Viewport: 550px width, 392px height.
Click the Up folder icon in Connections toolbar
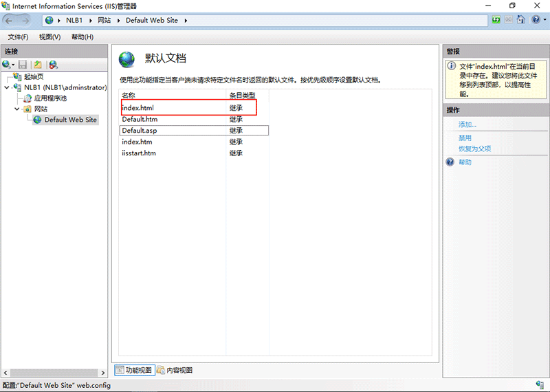point(38,65)
